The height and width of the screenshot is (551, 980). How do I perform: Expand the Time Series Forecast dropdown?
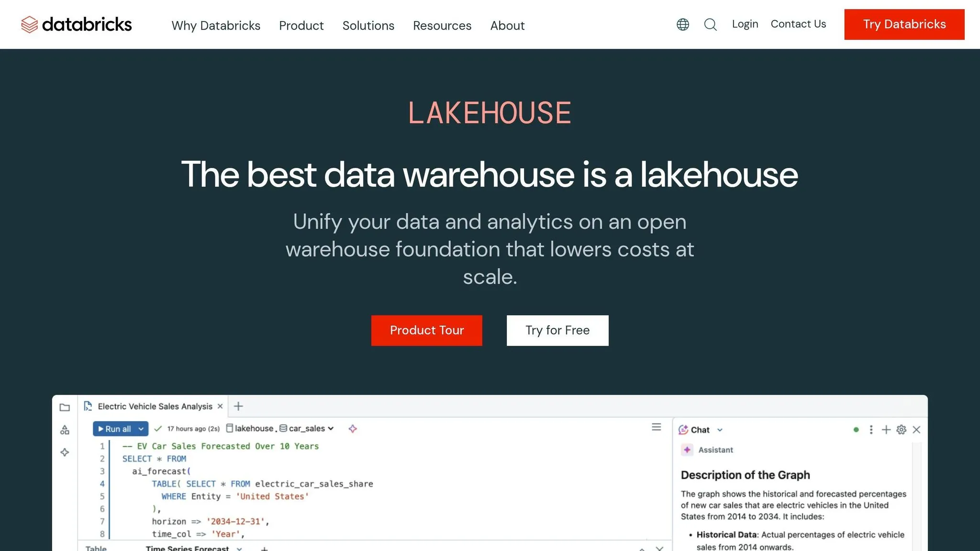coord(239,548)
